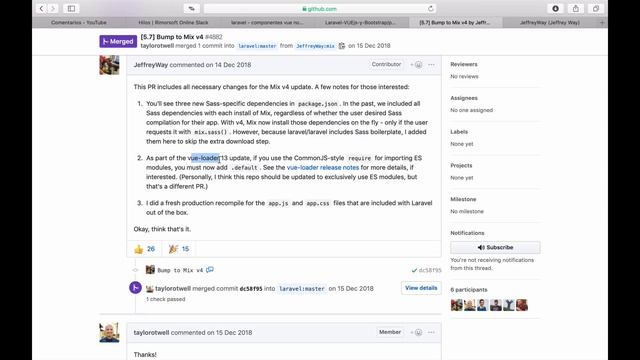Click party popper reaction with 15
This screenshot has width=640, height=360.
click(x=179, y=249)
